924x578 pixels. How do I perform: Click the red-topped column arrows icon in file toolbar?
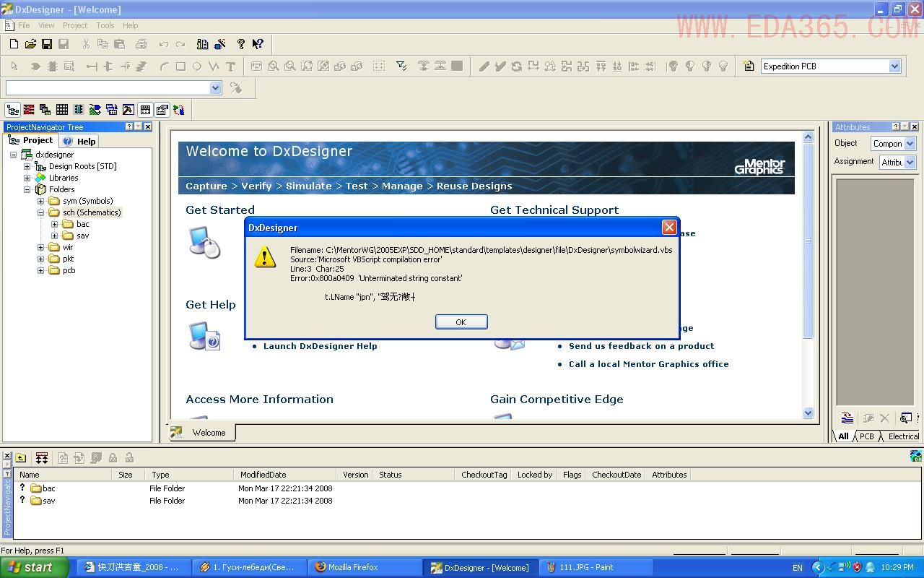pos(42,457)
